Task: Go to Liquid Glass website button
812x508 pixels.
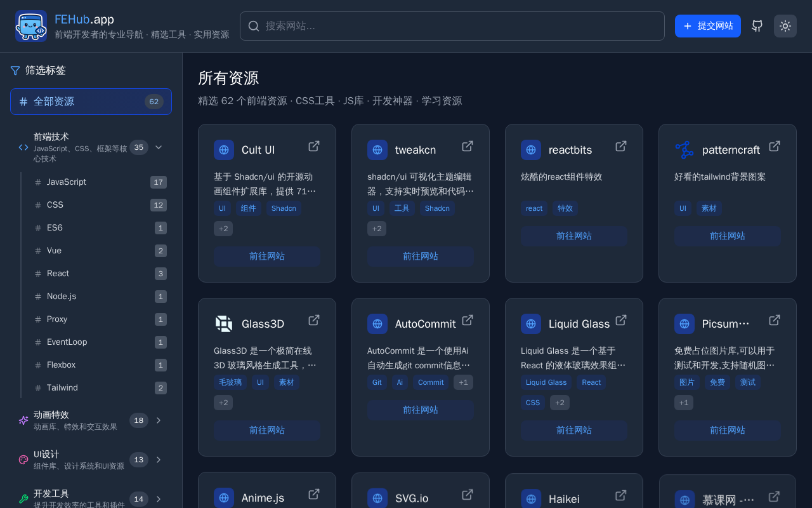Action: [x=574, y=431]
